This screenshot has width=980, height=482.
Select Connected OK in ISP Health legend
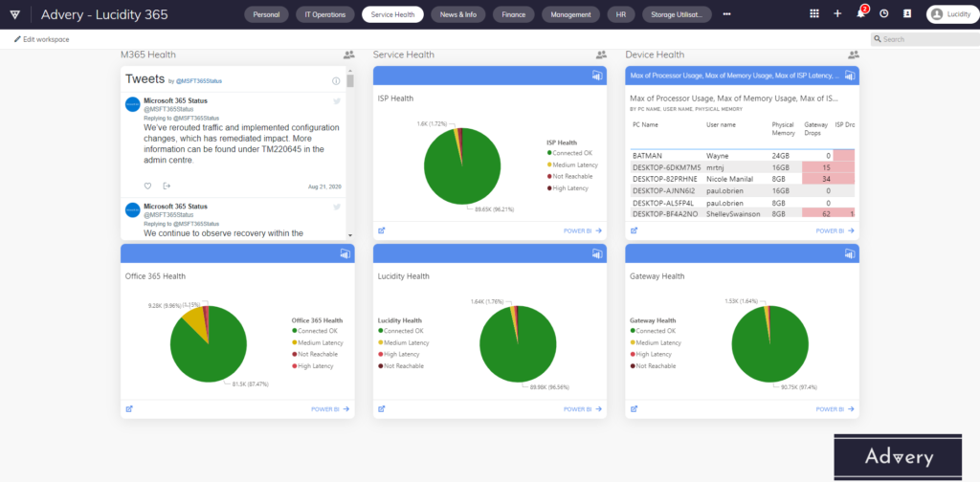569,153
